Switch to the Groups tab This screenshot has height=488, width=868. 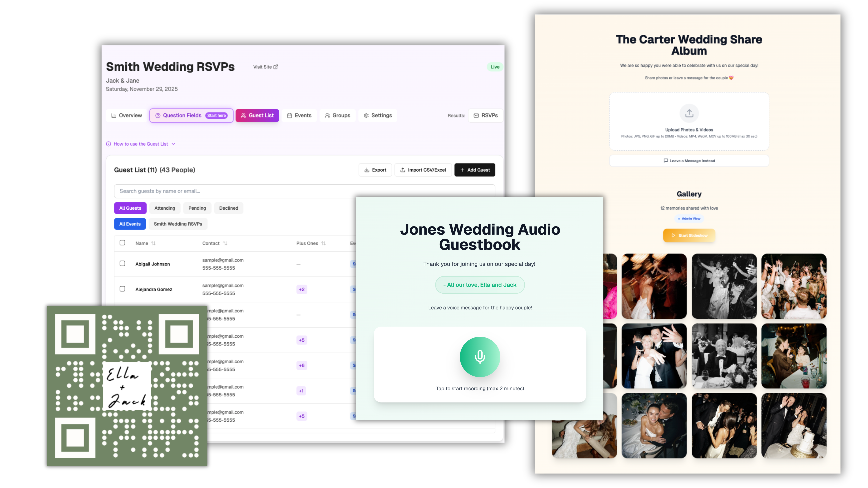click(x=337, y=116)
